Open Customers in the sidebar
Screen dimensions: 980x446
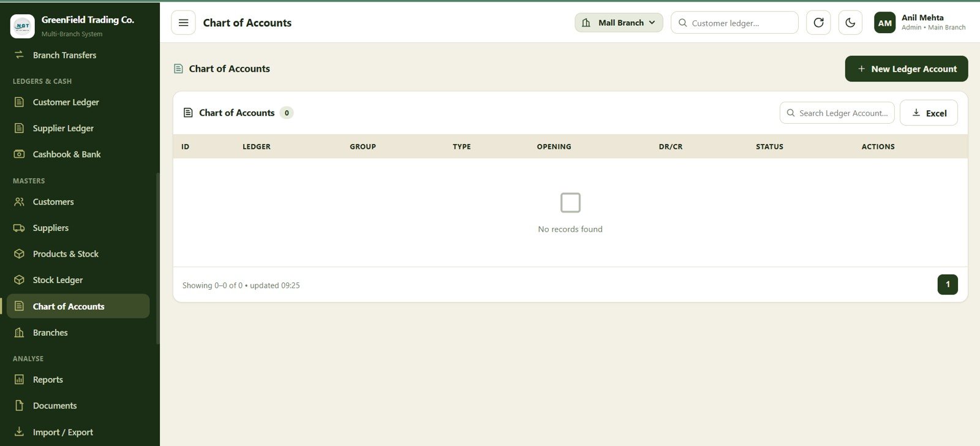click(78, 202)
